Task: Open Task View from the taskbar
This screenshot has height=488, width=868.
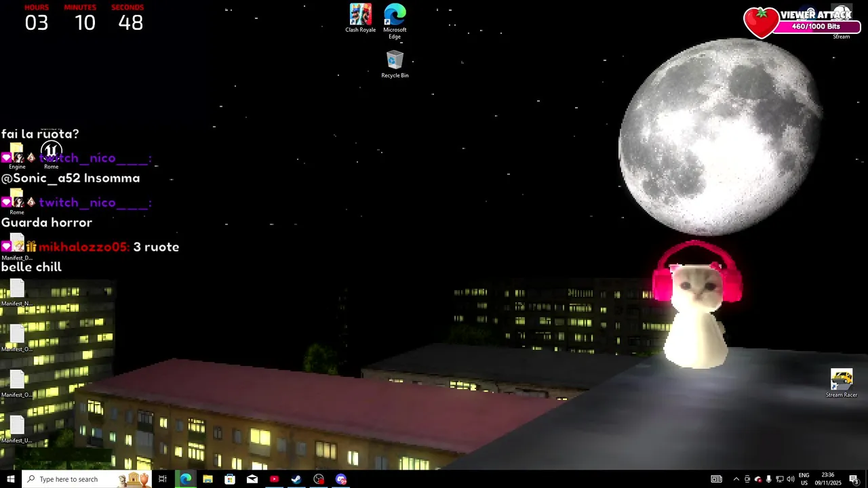Action: point(163,479)
